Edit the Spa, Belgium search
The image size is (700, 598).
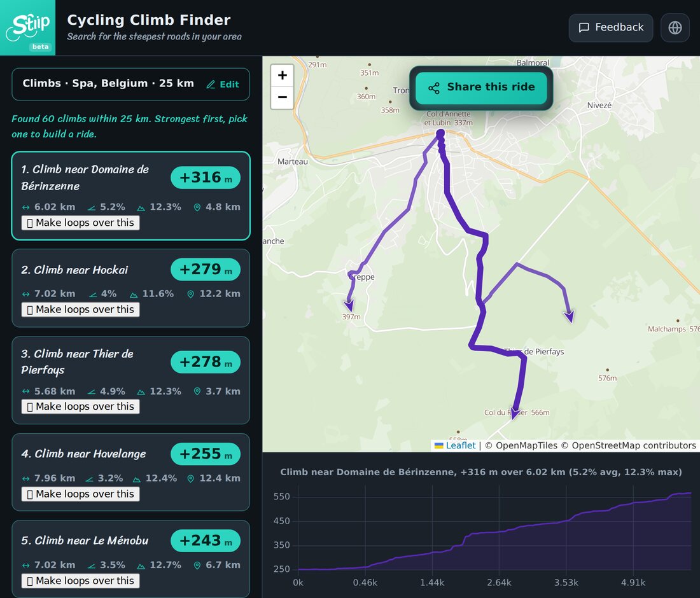point(223,85)
